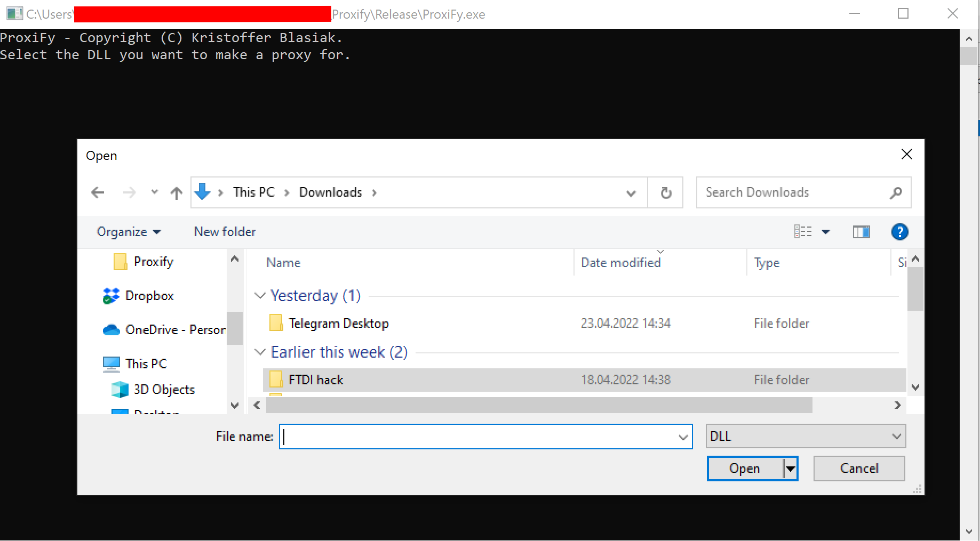
Task: Select Downloads in the address breadcrumb
Action: [x=331, y=192]
